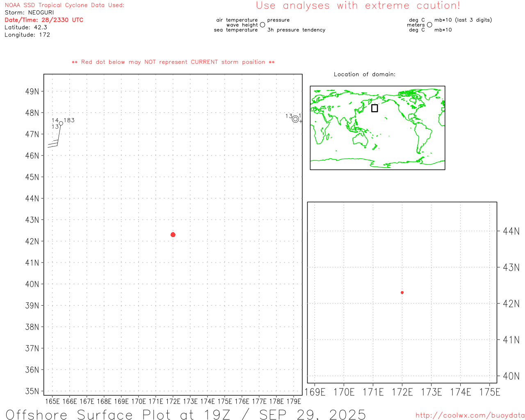Click the 'Location of domain:' label
Image resolution: width=525 pixels, height=420 pixels.
365,74
